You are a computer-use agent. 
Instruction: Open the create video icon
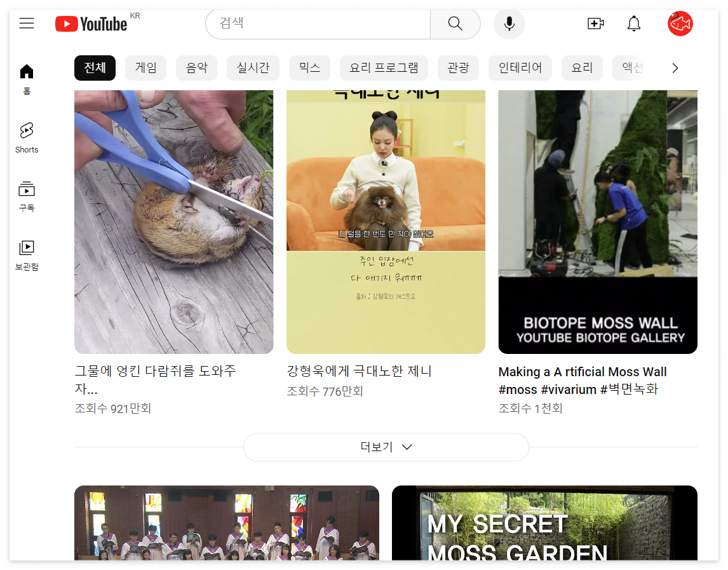(x=596, y=24)
